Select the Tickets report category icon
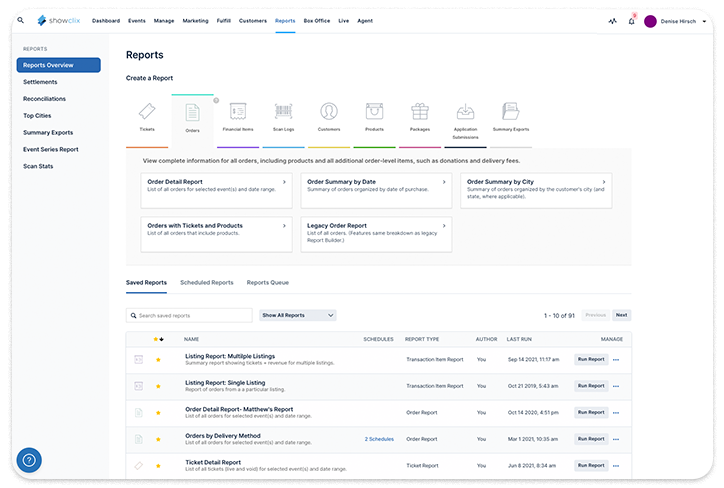724x488 pixels. 147,111
